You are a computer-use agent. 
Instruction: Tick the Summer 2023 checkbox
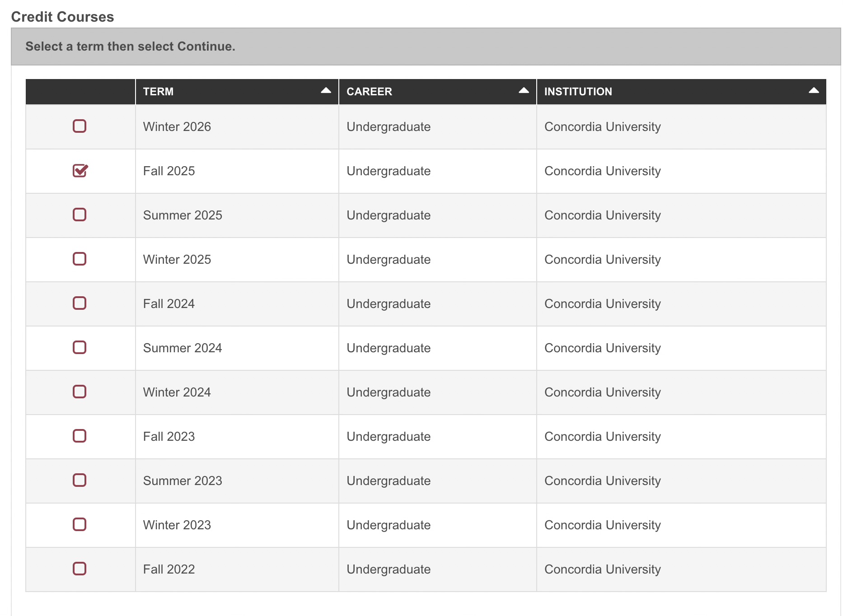(x=80, y=480)
